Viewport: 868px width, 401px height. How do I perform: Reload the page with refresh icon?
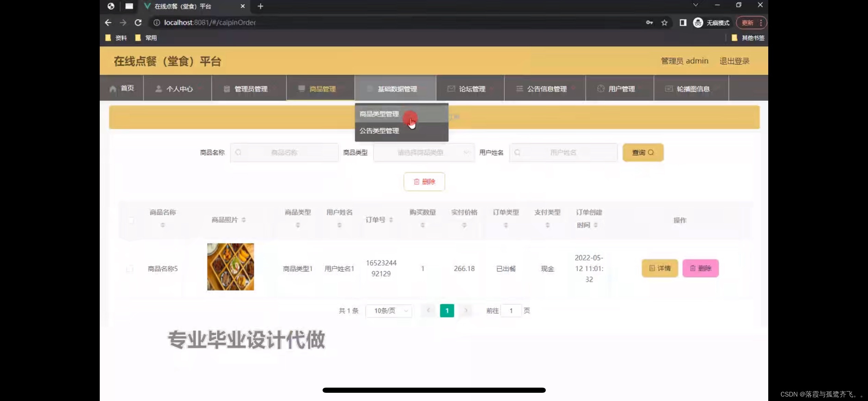pyautogui.click(x=138, y=23)
